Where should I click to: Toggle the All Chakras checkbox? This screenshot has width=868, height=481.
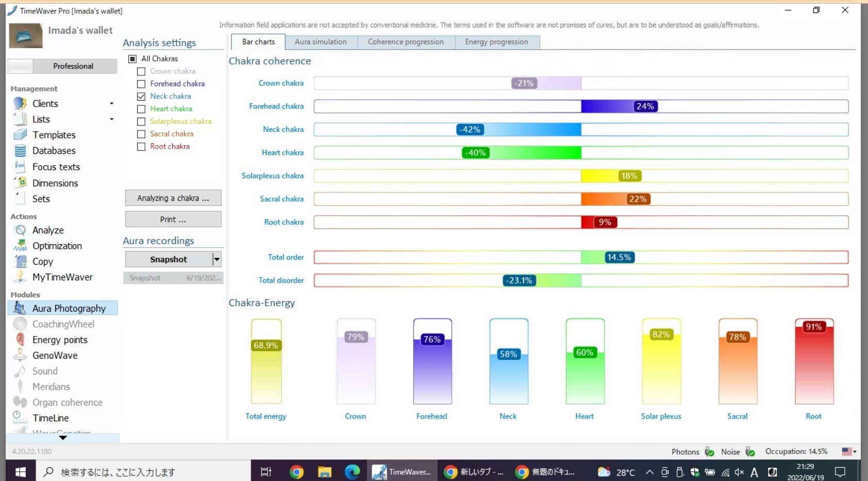coord(133,59)
